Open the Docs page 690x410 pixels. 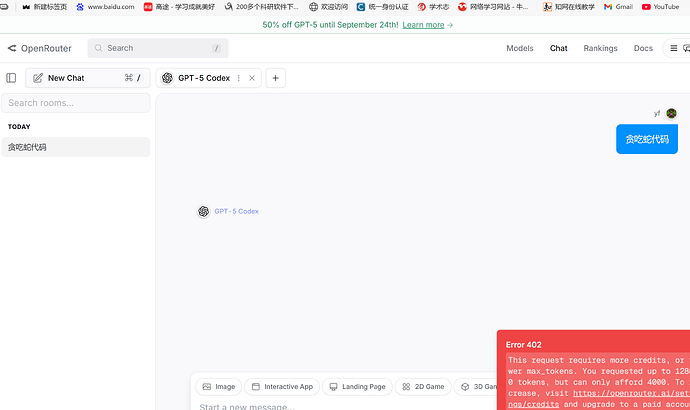click(x=643, y=48)
